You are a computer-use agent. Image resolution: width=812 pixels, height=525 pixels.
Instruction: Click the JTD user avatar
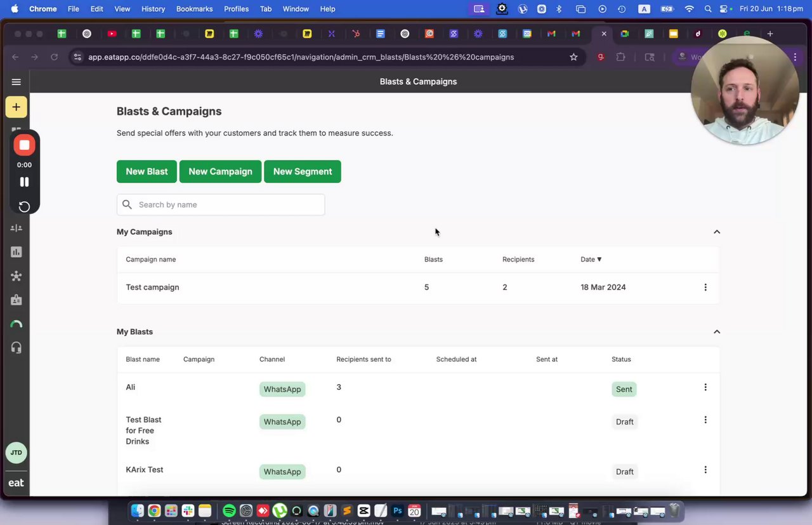(16, 453)
